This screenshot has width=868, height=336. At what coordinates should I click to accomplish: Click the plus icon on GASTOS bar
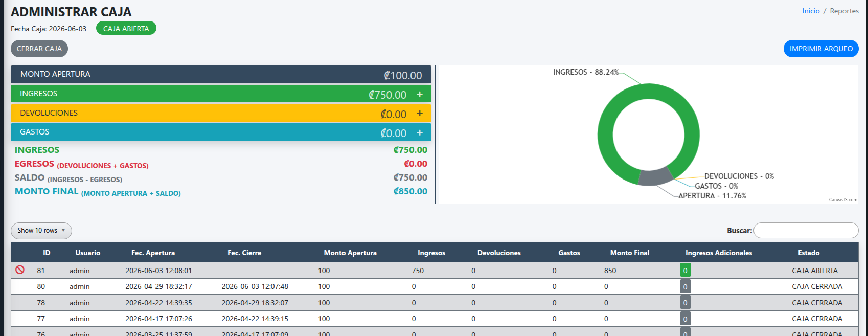tap(420, 132)
